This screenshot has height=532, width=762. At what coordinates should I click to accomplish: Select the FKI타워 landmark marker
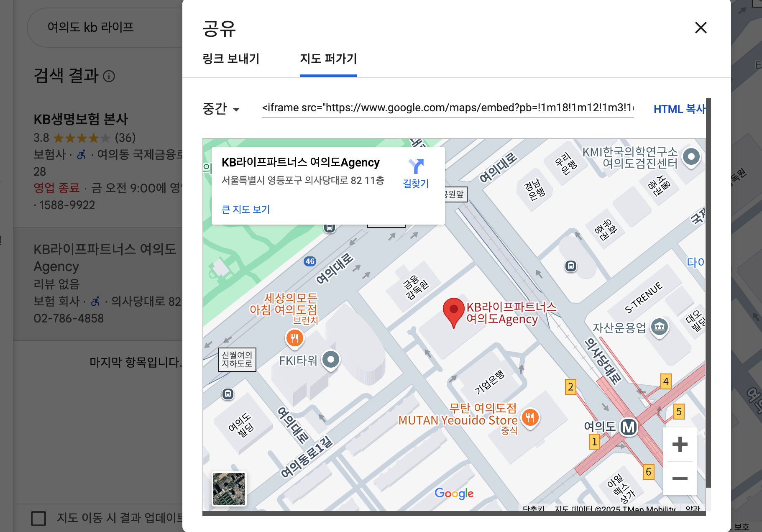click(331, 360)
